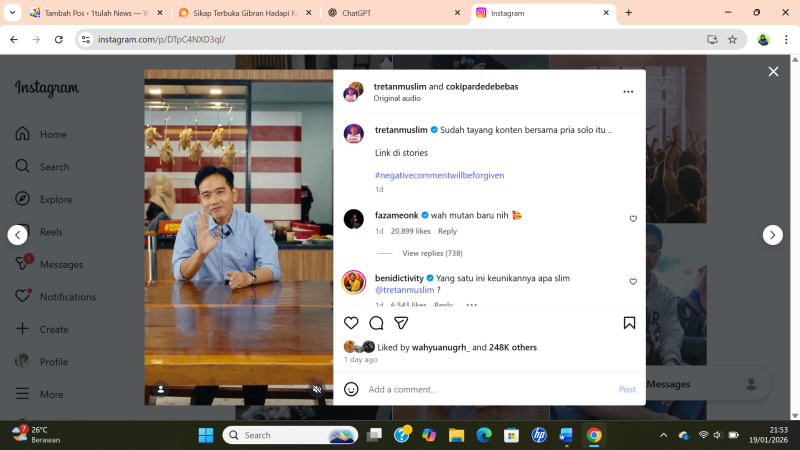Open Profile in Instagram sidebar
The width and height of the screenshot is (800, 450).
pos(41,362)
